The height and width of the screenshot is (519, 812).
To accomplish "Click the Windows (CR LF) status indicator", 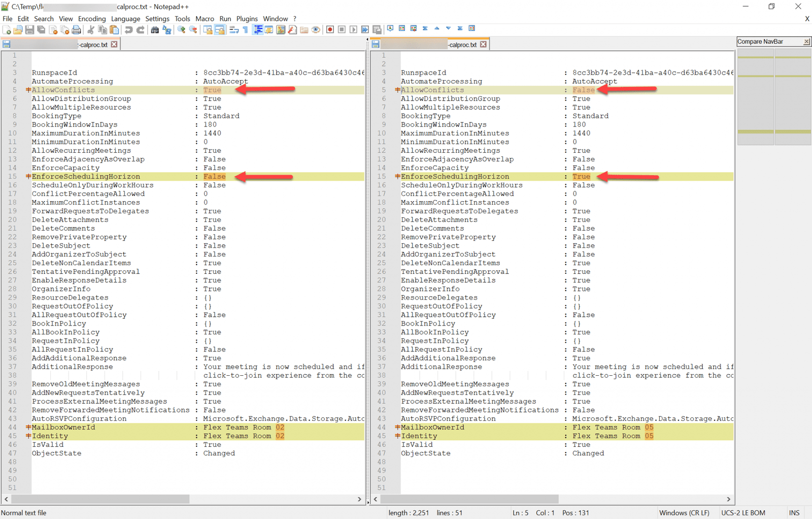I will 685,513.
